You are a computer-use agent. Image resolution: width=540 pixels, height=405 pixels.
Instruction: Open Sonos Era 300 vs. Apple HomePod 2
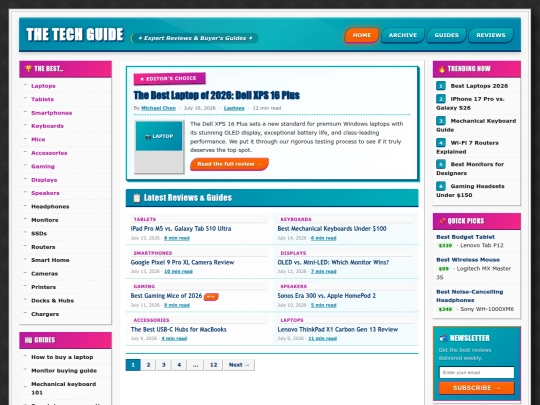pyautogui.click(x=326, y=296)
